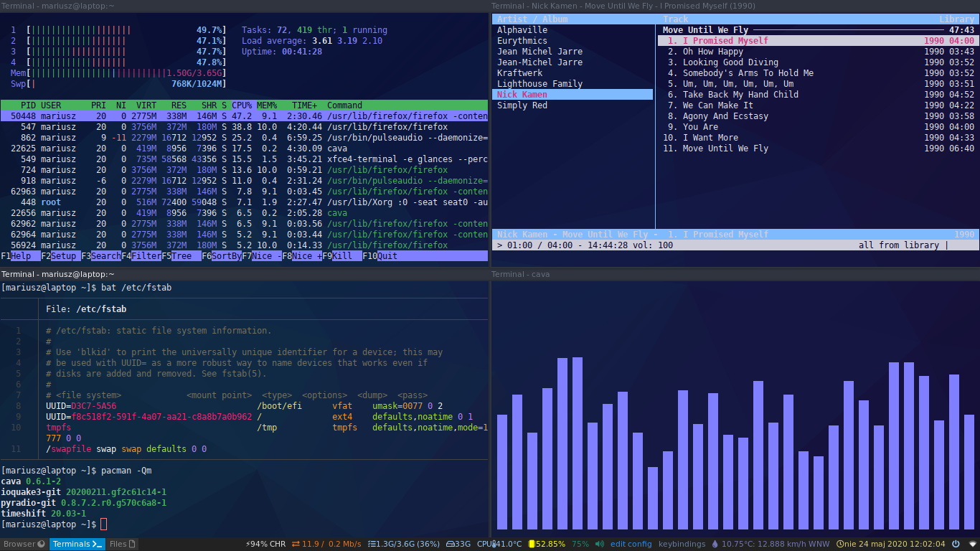Screen dimensions: 980x551
Task: Click the RES column header in htop
Action: click(179, 105)
